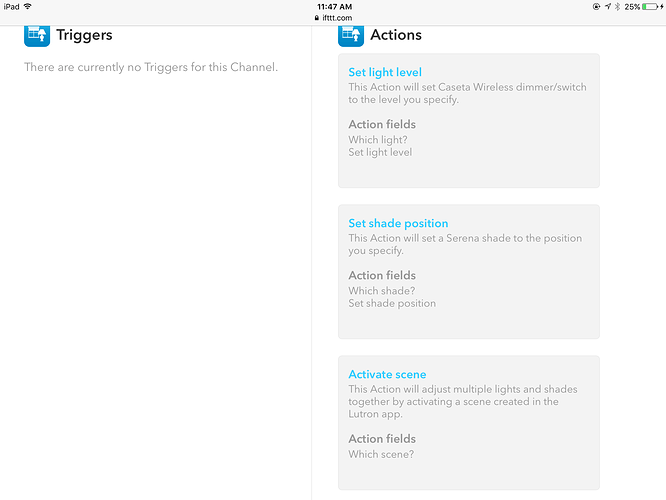Tap the battery indicator icon

point(649,6)
